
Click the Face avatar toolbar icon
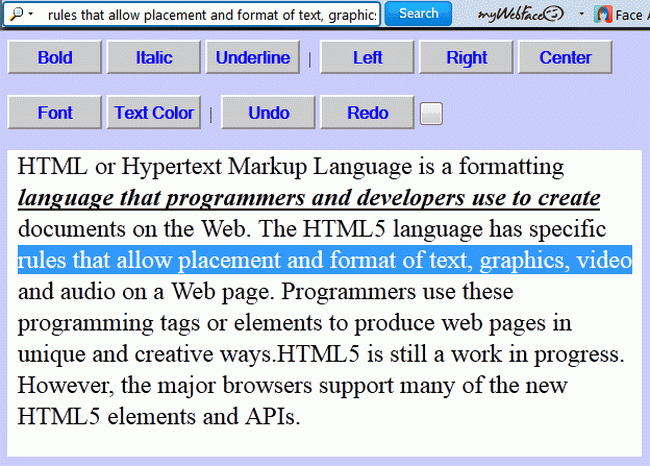click(x=603, y=15)
